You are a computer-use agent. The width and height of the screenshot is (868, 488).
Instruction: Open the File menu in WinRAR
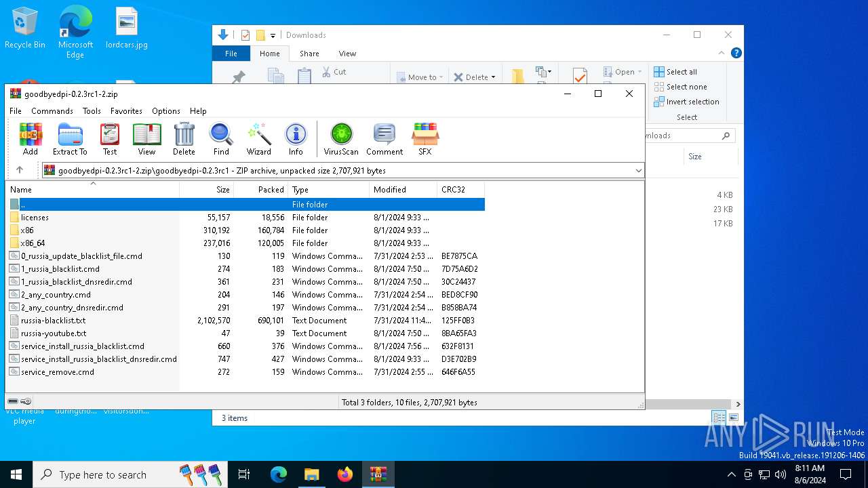pos(16,111)
